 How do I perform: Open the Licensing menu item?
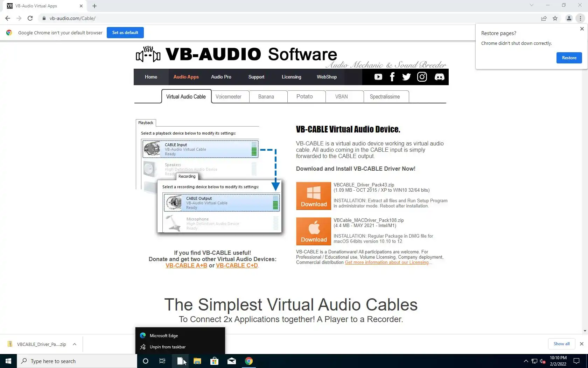tap(292, 77)
